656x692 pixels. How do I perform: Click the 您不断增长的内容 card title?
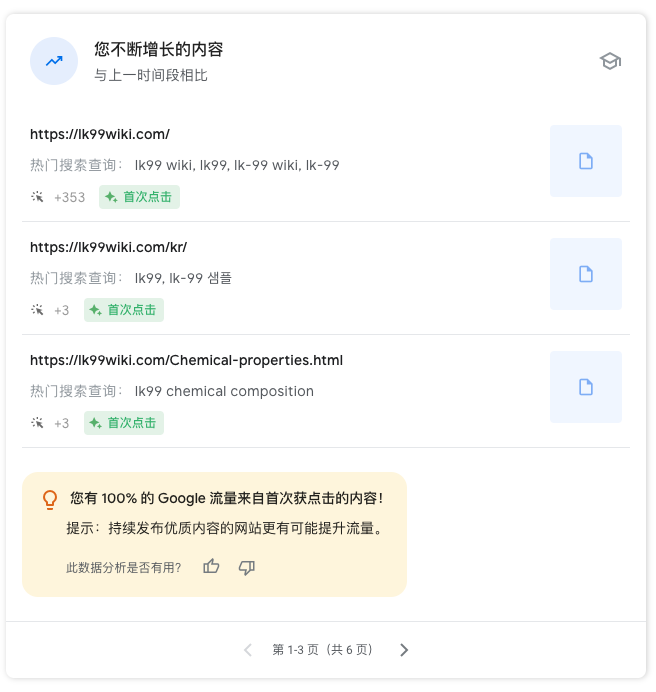point(158,49)
